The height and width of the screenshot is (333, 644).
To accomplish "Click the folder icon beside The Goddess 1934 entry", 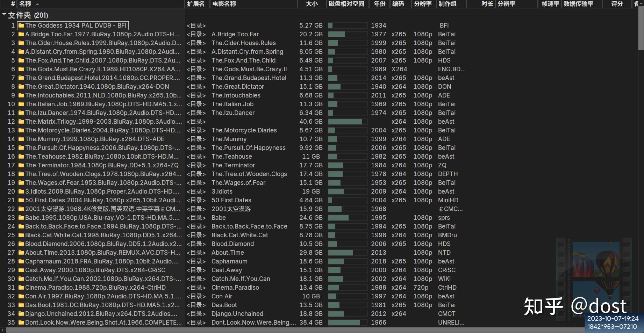I will (x=21, y=25).
